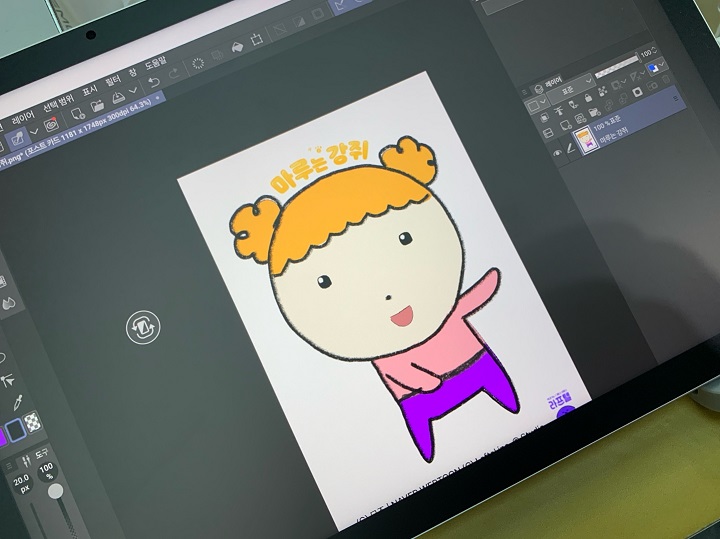Screen dimensions: 720x539
Task: Open the 도움말 menu
Action: 156,61
